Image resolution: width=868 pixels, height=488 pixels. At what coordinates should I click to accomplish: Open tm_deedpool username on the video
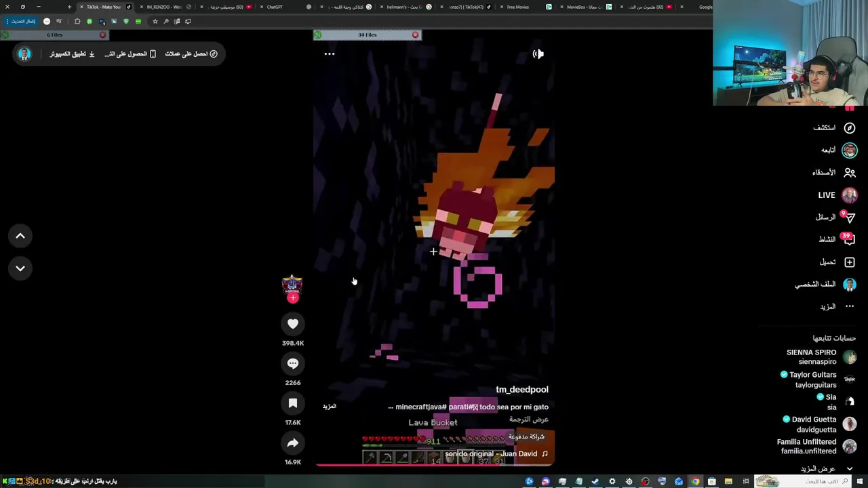click(x=521, y=389)
